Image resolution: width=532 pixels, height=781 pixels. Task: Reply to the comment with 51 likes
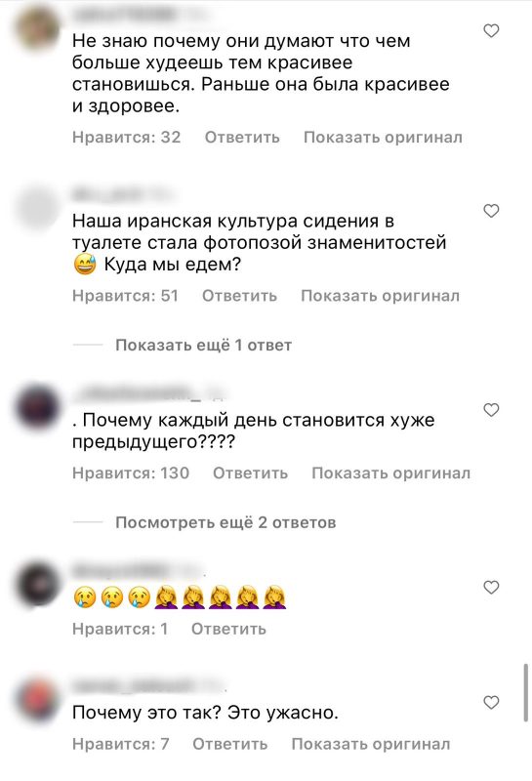tap(239, 296)
